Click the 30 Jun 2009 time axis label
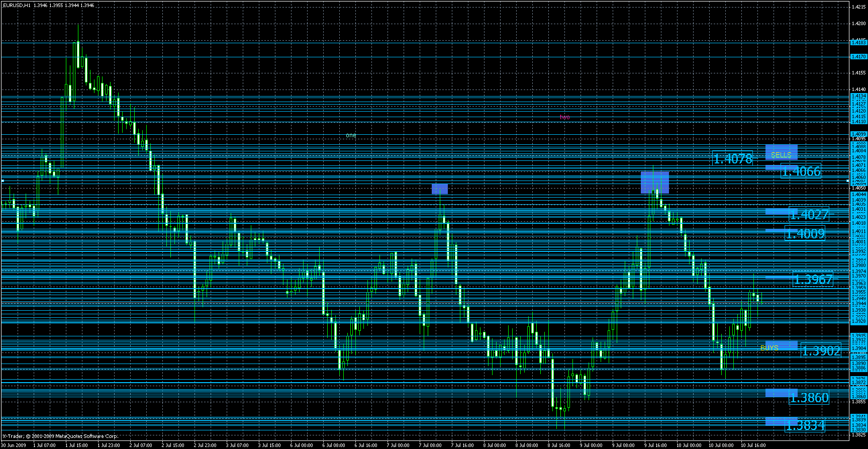This screenshot has height=449, width=868. coord(14,445)
